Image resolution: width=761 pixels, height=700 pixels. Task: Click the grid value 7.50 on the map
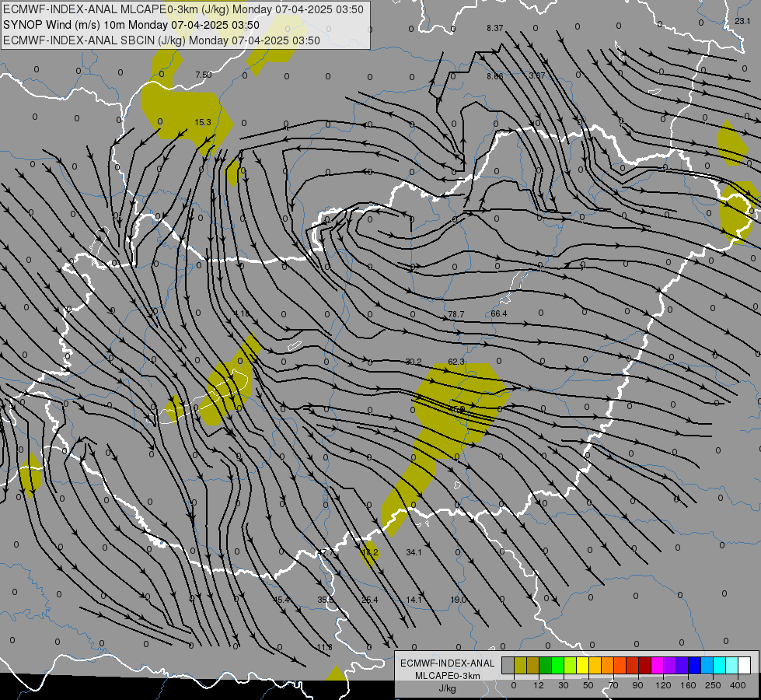click(x=204, y=75)
